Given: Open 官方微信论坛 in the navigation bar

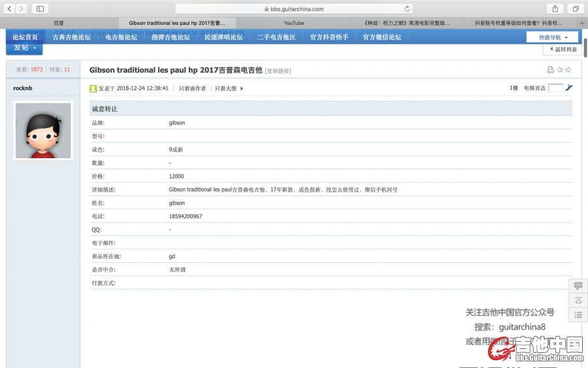Looking at the screenshot, I should [x=382, y=37].
